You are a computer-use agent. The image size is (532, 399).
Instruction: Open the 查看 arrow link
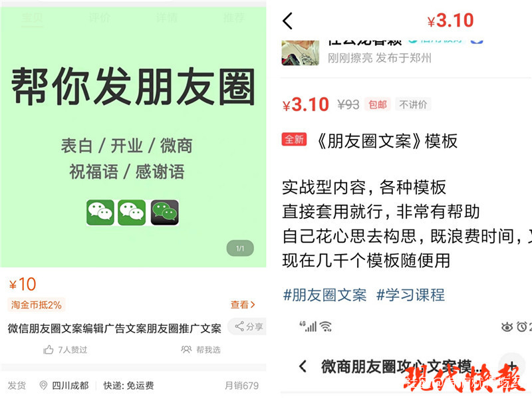coord(242,305)
